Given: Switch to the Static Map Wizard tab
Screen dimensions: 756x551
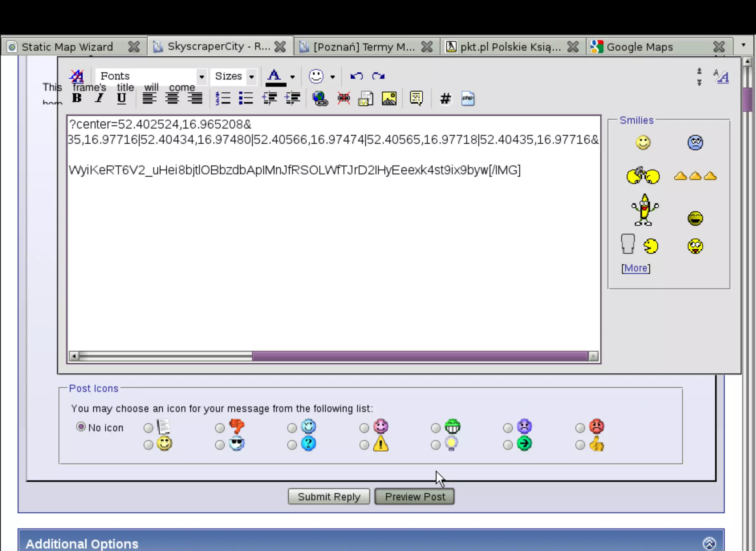Looking at the screenshot, I should pyautogui.click(x=67, y=47).
